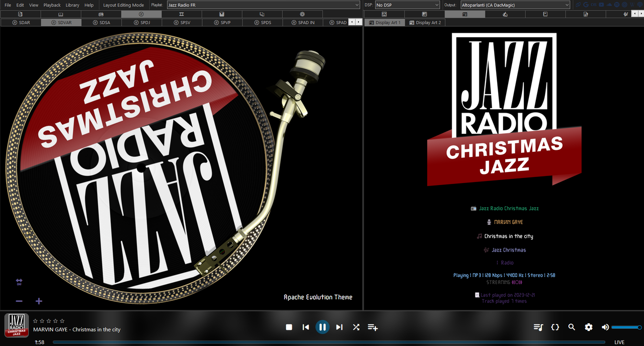Click the Jazz Radio Christmas Jazz station text

click(x=509, y=208)
